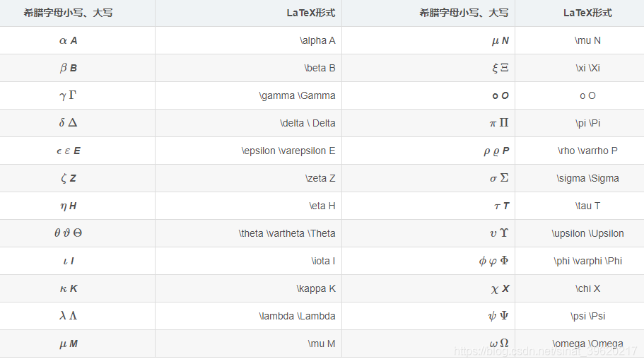Click the \epsilon \varepsilon E cell
Image resolution: width=644 pixels, height=364 pixels.
249,151
